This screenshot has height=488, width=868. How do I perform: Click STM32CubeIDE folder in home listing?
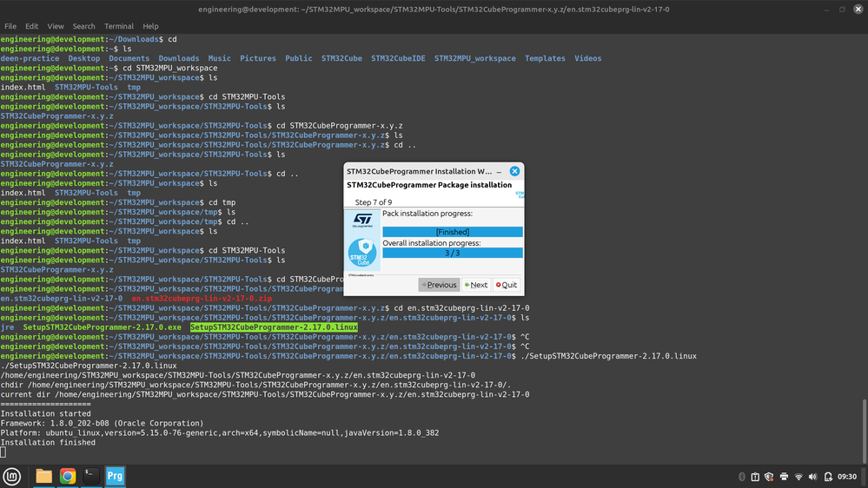click(x=398, y=58)
